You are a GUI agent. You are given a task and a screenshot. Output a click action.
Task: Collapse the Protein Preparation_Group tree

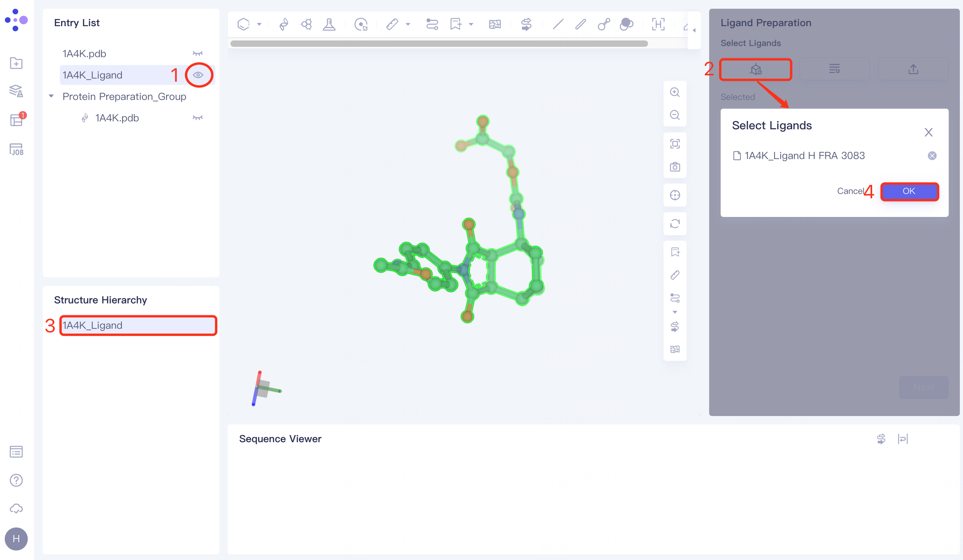51,96
